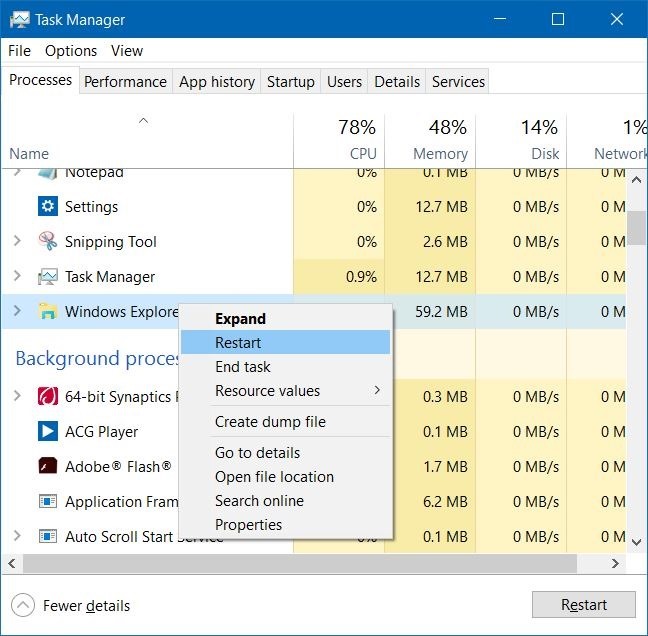Select the ACG Player process name
The image size is (648, 636).
[x=101, y=432]
